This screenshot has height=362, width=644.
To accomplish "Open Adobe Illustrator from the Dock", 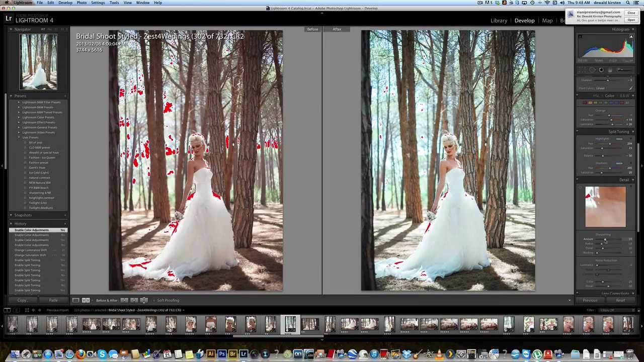I will [211, 354].
